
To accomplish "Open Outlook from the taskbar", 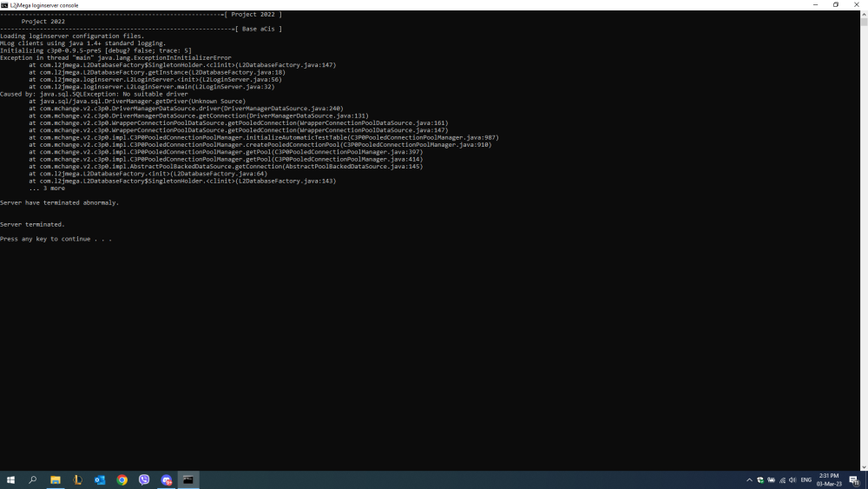I will 100,479.
